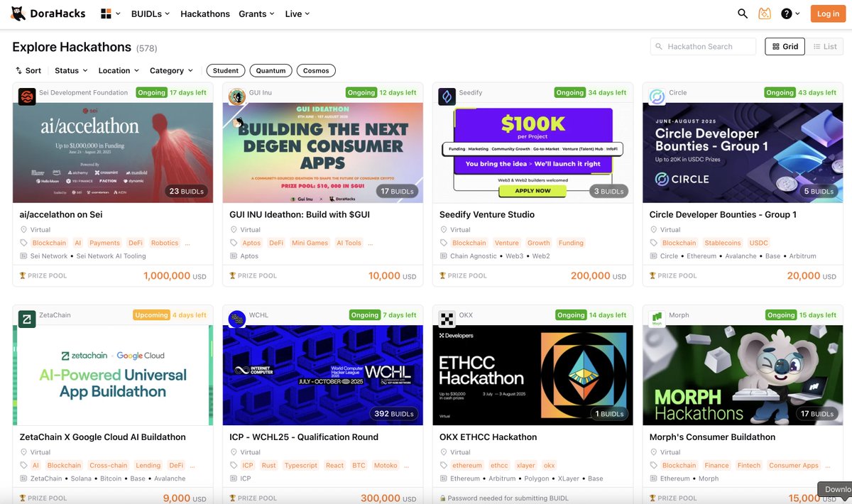Click the WCHL organizer logo icon
Viewport: 852px width, 504px height.
click(x=237, y=319)
